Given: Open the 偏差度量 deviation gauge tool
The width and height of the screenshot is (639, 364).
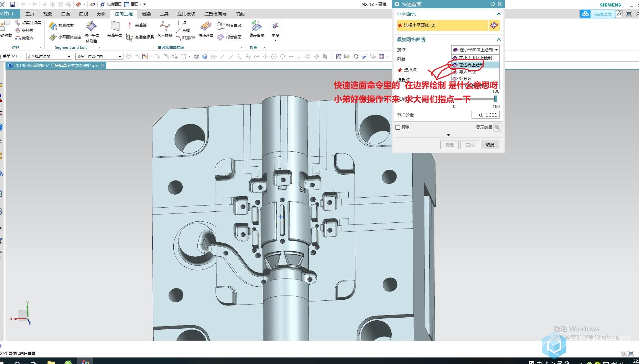Looking at the screenshot, I should (x=257, y=29).
